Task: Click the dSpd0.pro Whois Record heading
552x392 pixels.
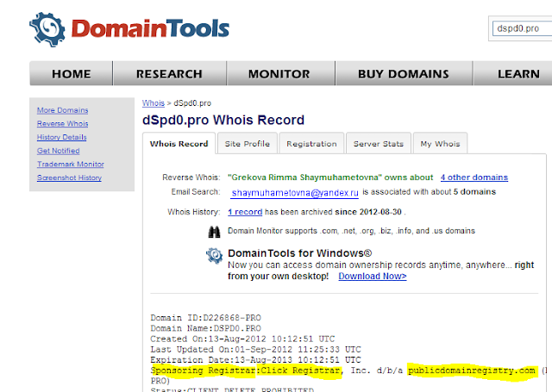Action: [x=223, y=120]
